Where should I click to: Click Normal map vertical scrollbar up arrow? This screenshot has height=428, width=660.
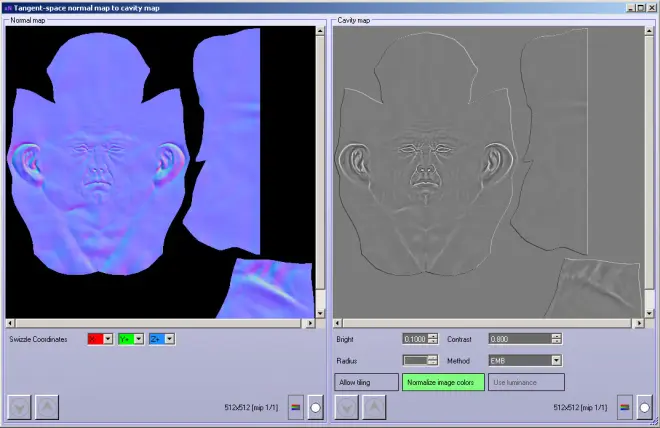[320, 31]
